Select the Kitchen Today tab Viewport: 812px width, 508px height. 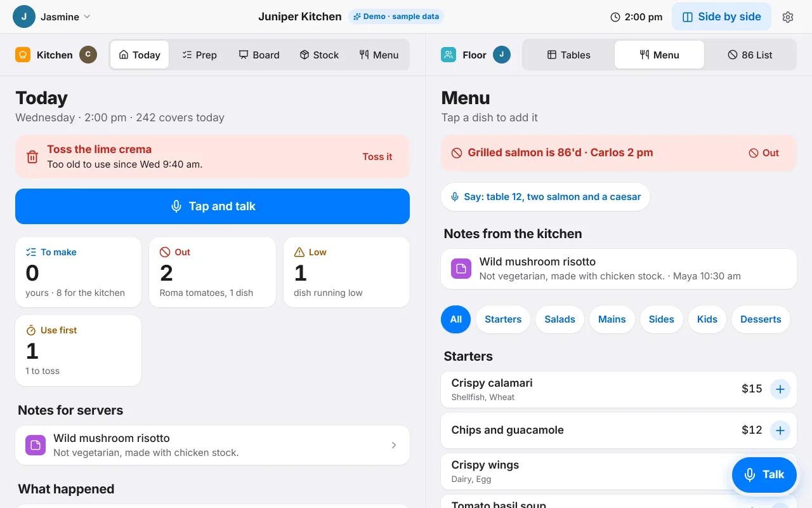click(x=140, y=55)
